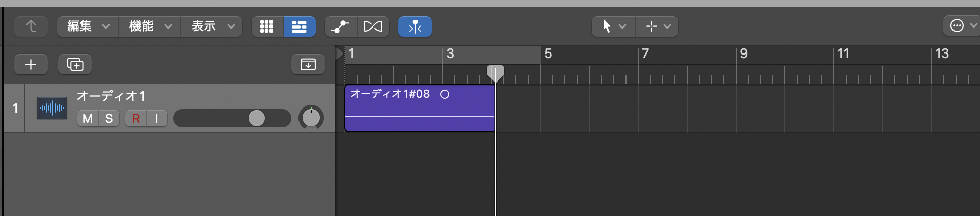Click the download tray icon above tracks
Viewport: 980px width, 216px height.
point(308,65)
